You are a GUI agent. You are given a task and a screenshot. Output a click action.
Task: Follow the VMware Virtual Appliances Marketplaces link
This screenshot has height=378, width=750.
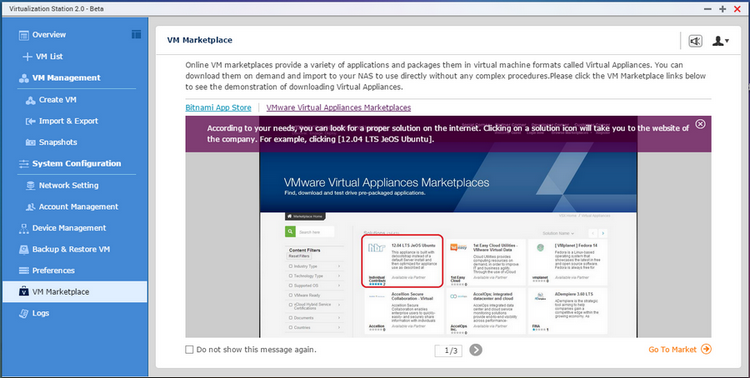[339, 108]
